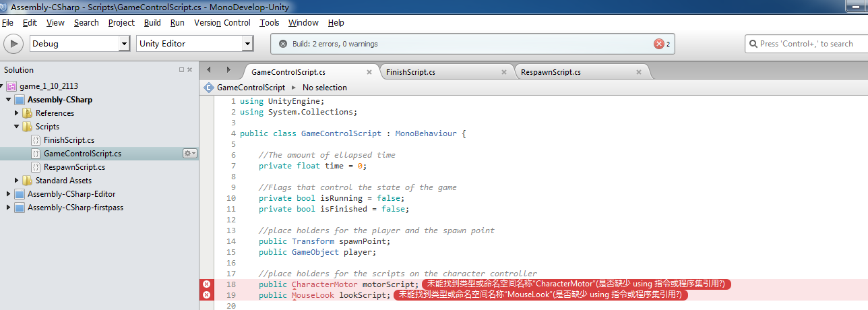
Task: Click the Scripts folder icon
Action: pos(28,127)
